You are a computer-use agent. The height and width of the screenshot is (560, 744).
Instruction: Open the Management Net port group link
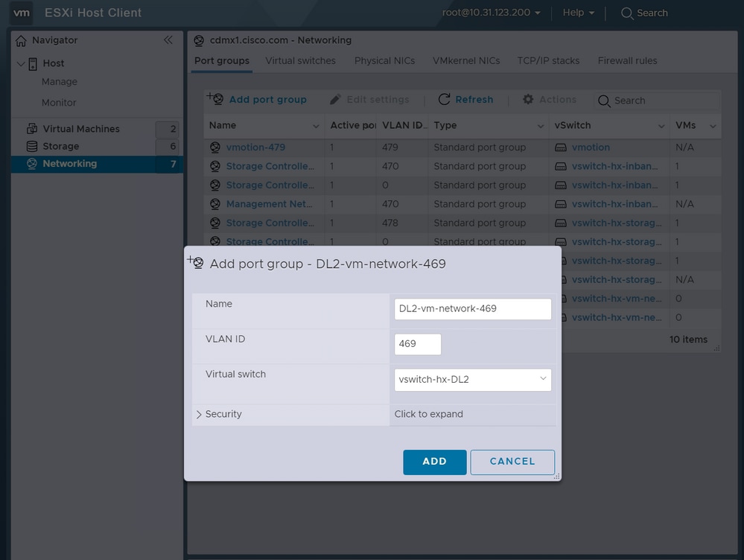(269, 204)
